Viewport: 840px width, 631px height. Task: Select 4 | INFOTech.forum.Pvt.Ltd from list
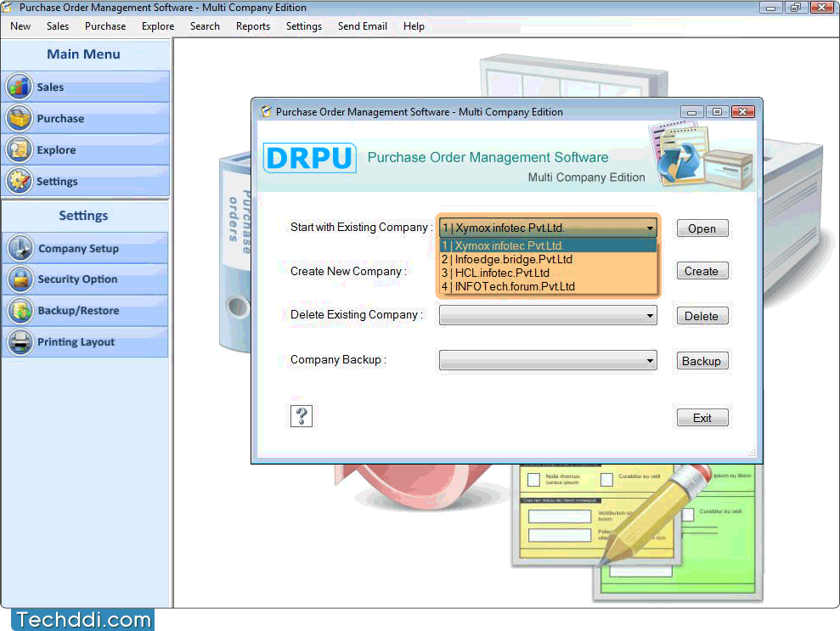pos(548,286)
